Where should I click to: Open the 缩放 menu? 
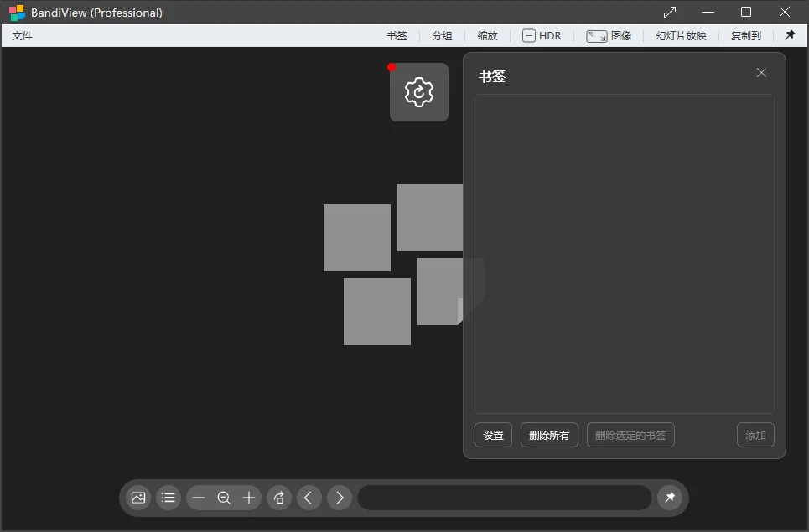(x=487, y=35)
